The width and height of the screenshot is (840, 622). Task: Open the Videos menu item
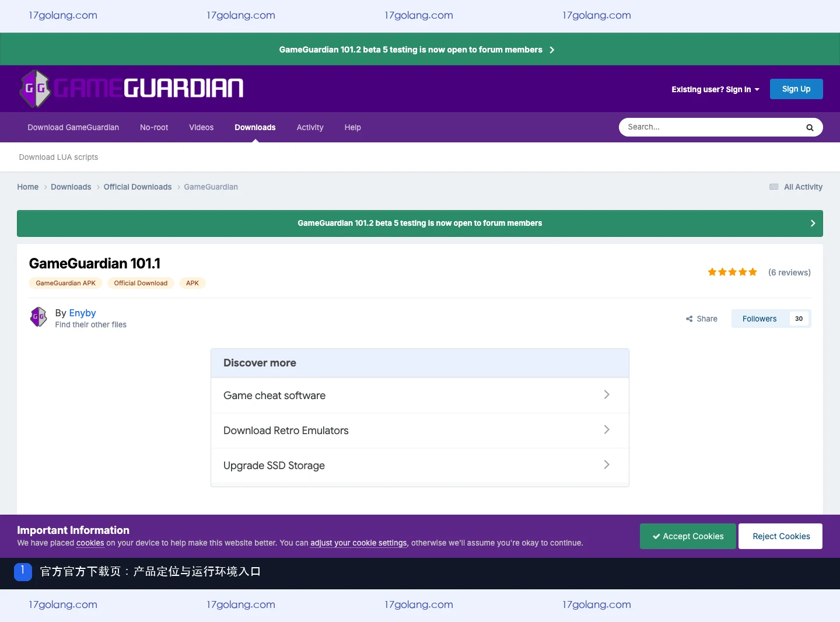(x=201, y=127)
